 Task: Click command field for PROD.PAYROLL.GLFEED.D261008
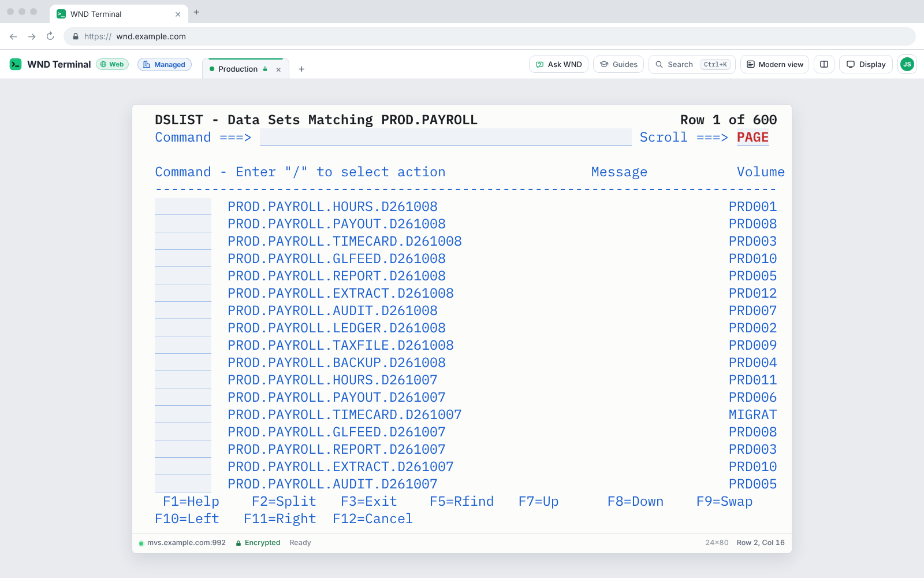coord(183,258)
